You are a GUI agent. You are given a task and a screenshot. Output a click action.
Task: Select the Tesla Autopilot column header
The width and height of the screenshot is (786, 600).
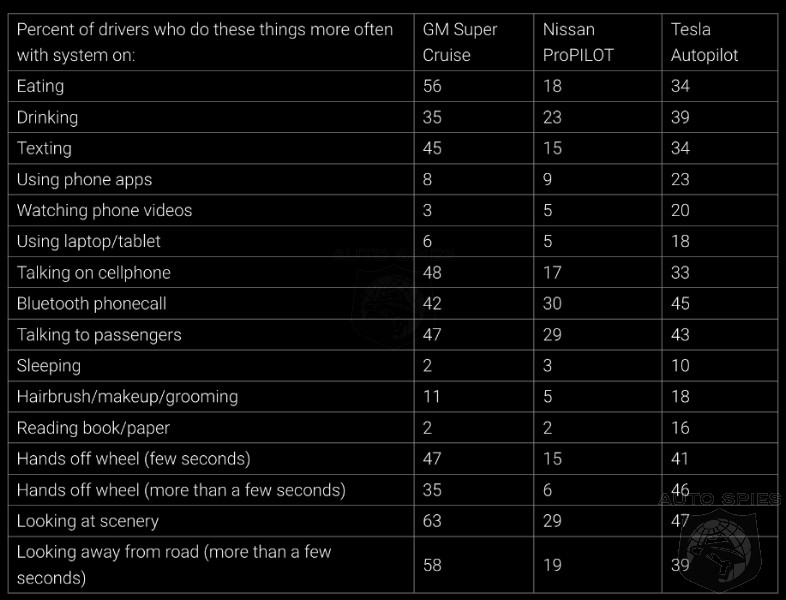click(704, 42)
